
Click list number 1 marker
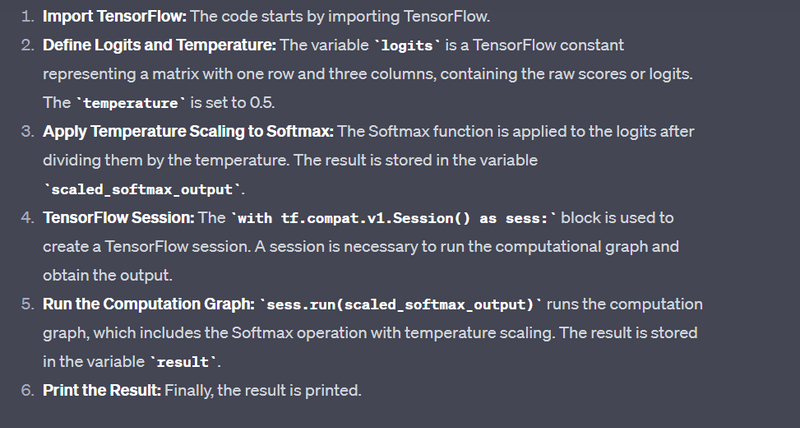tap(27, 17)
